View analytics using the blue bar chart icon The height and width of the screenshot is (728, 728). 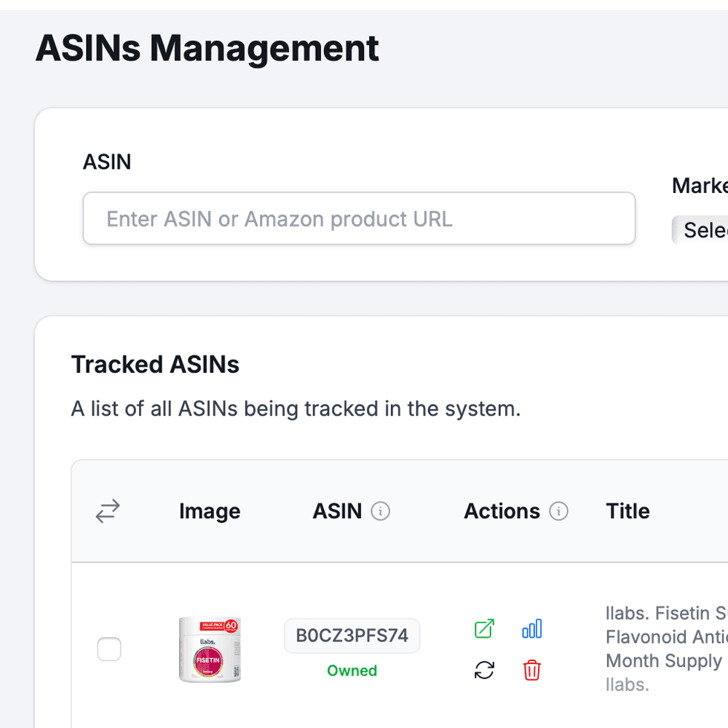[x=532, y=628]
